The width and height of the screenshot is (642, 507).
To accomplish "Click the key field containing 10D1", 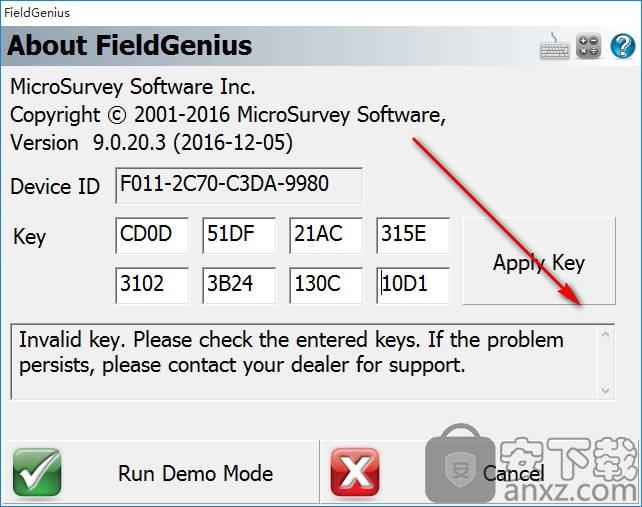I will click(413, 285).
